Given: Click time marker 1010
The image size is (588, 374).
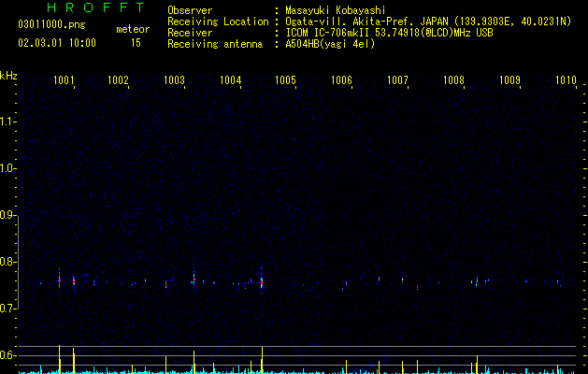Looking at the screenshot, I should (x=566, y=80).
